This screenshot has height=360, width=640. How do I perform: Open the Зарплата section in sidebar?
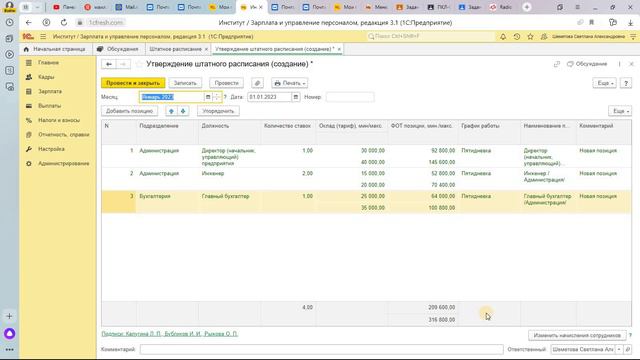pyautogui.click(x=50, y=91)
